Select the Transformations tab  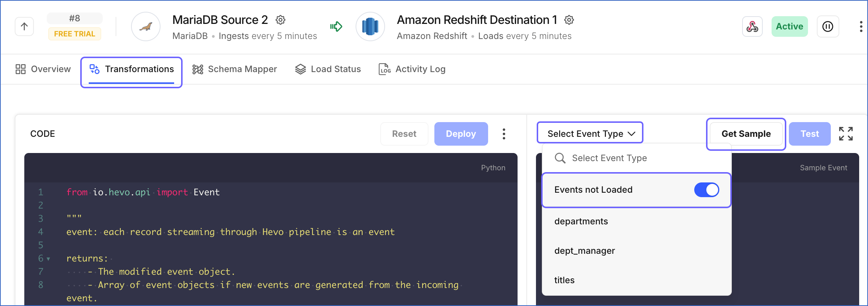coord(131,69)
